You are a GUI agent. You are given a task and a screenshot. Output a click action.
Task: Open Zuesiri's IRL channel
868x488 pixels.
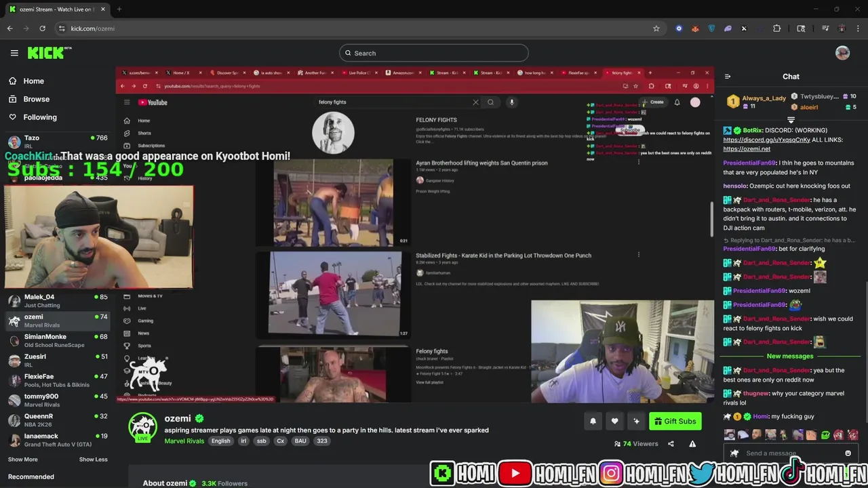58,361
